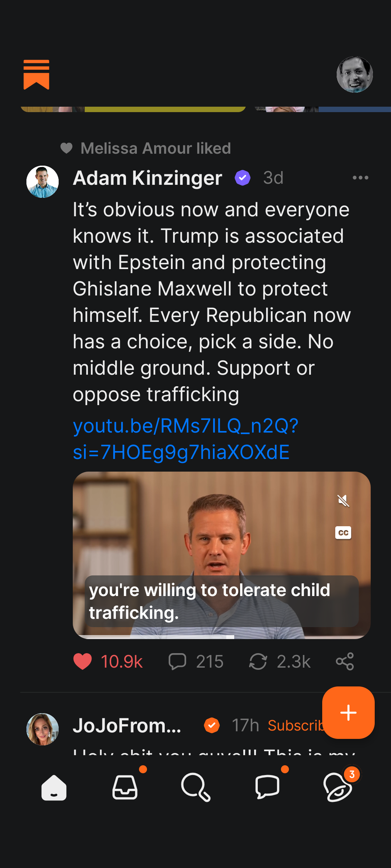Share the post using the share icon

[x=345, y=661]
